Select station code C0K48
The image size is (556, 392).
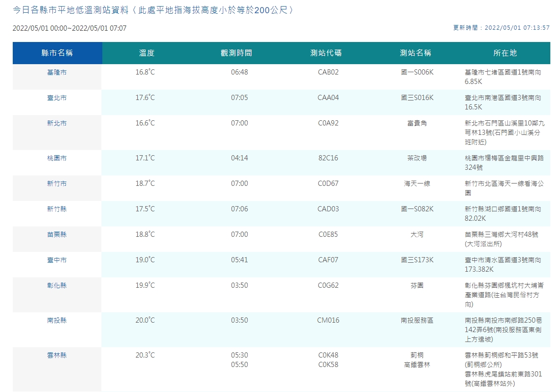pyautogui.click(x=328, y=356)
